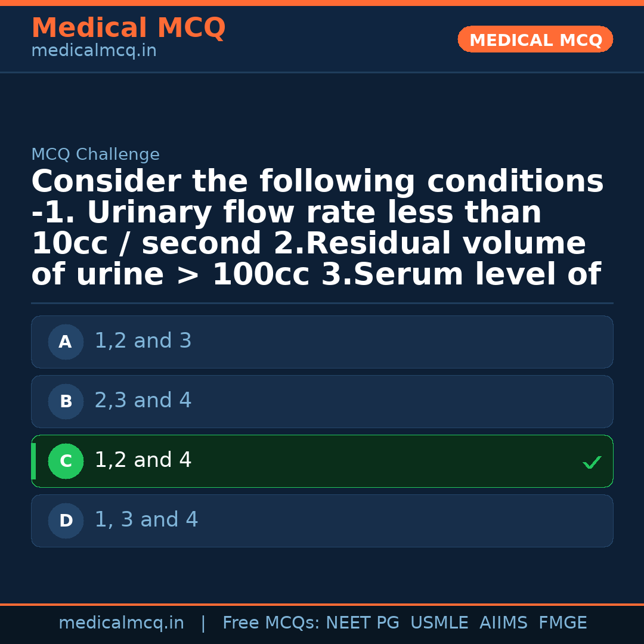Viewport: 644px width, 644px height.
Task: Click the orange MEDICAL MCQ badge
Action: pyautogui.click(x=535, y=39)
